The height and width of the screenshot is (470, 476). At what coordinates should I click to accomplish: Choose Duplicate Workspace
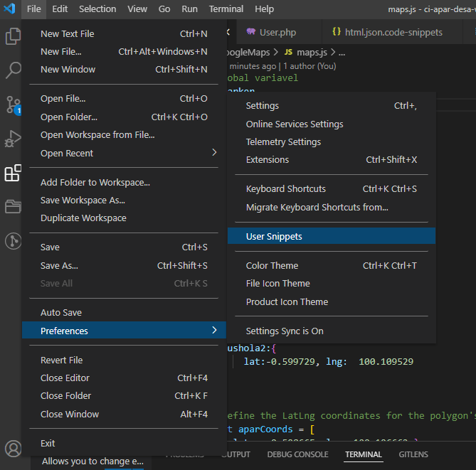(x=124, y=218)
